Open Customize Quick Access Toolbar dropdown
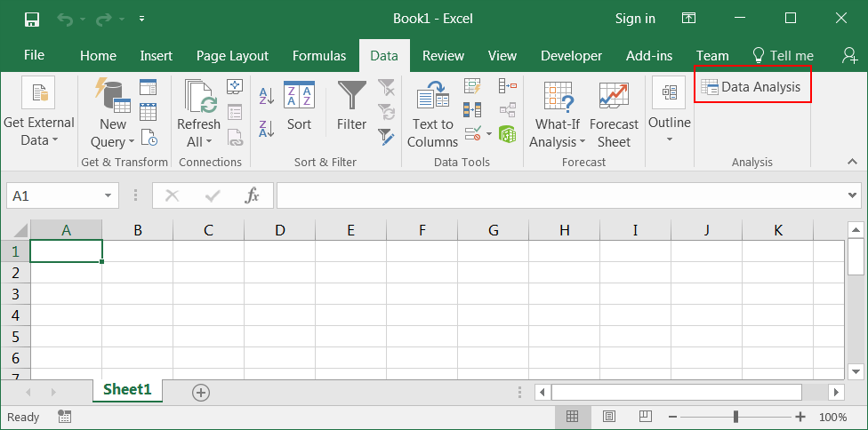The width and height of the screenshot is (868, 430). tap(141, 19)
